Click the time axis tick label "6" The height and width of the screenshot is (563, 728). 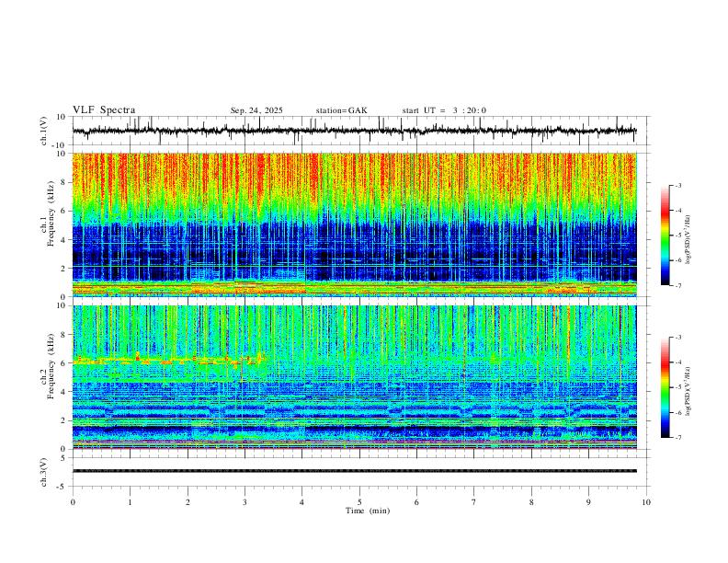click(416, 502)
